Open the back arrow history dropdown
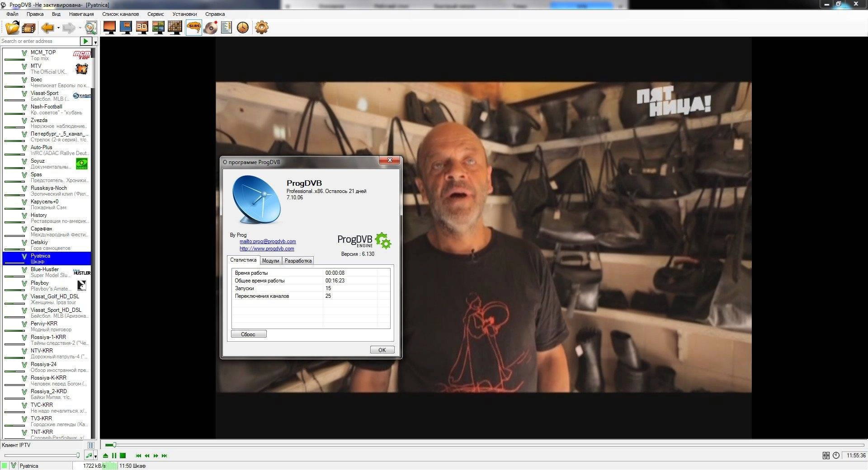868x470 pixels. click(x=58, y=28)
